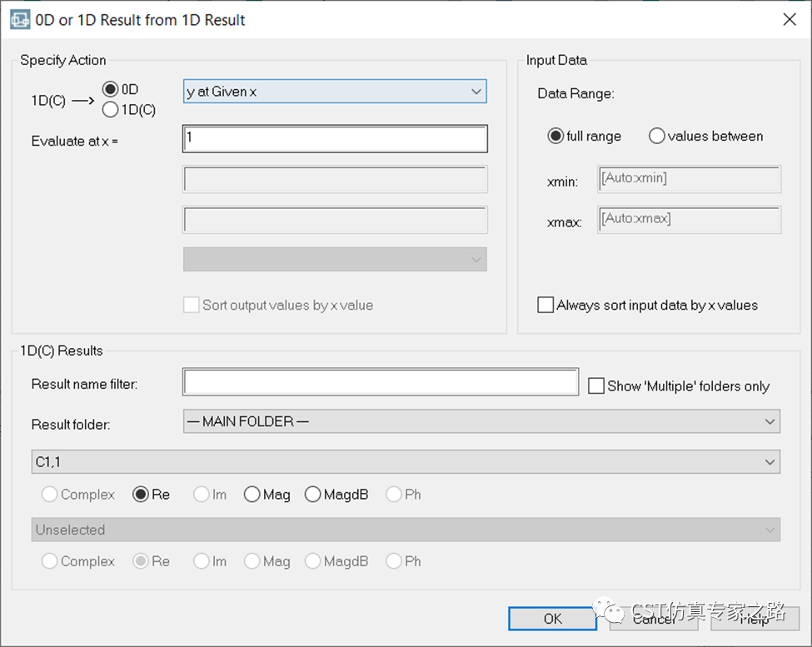Select the 1D(C) output radio button
Screen dimensions: 812x647
[110, 110]
